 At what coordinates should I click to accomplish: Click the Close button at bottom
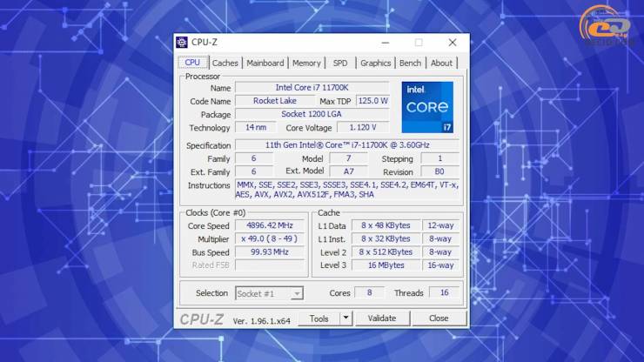click(x=439, y=318)
